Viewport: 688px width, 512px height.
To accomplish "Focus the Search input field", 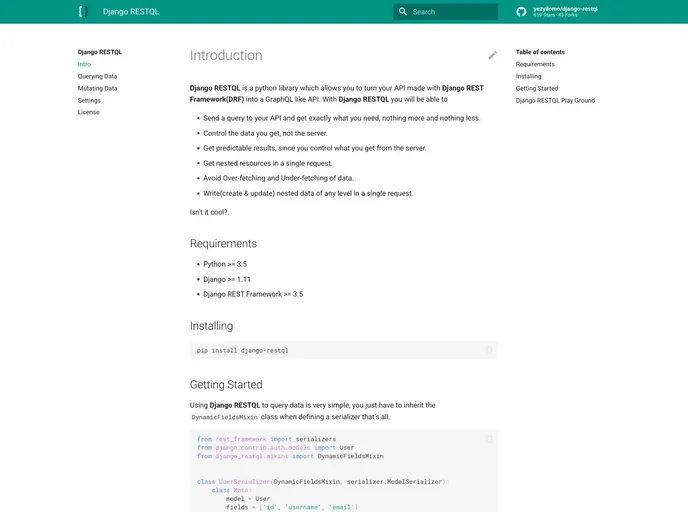I will pos(445,12).
